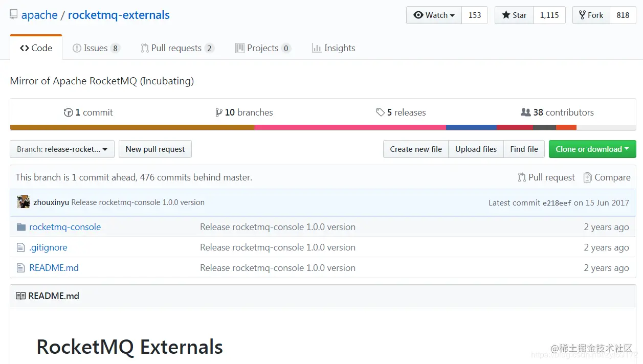The image size is (643, 364).
Task: Click the New pull request button
Action: tap(155, 149)
